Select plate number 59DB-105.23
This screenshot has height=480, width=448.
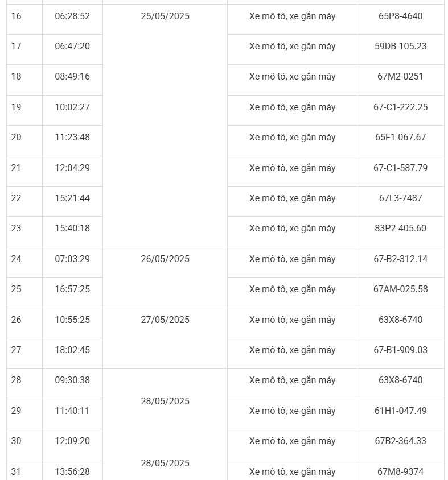pos(400,47)
